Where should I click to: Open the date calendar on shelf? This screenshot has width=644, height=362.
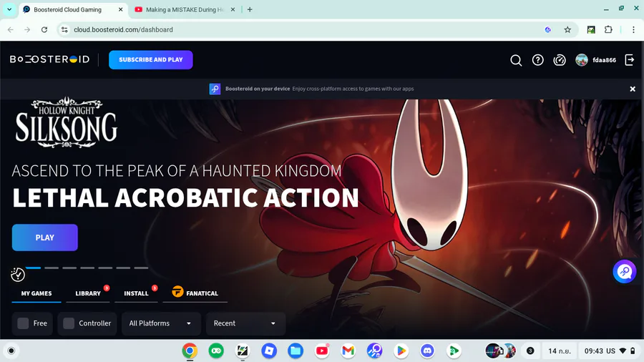[x=560, y=351]
